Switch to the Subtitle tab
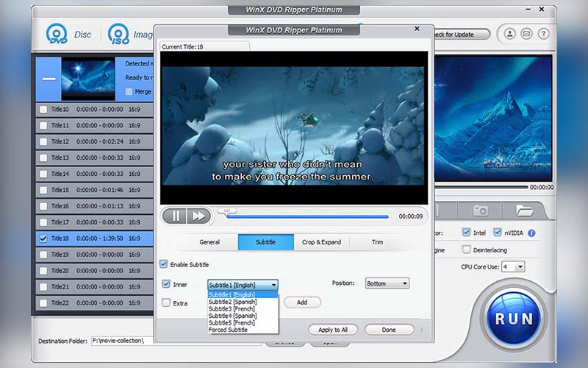The image size is (588, 368). click(266, 242)
